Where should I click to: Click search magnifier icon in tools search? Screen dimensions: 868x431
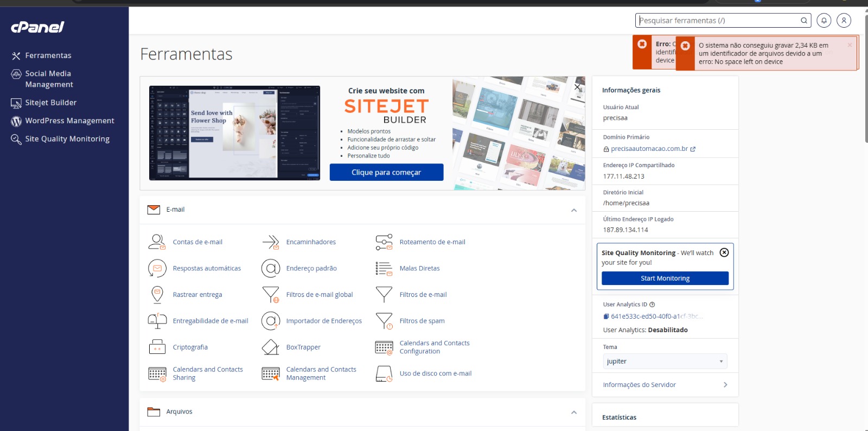click(804, 21)
